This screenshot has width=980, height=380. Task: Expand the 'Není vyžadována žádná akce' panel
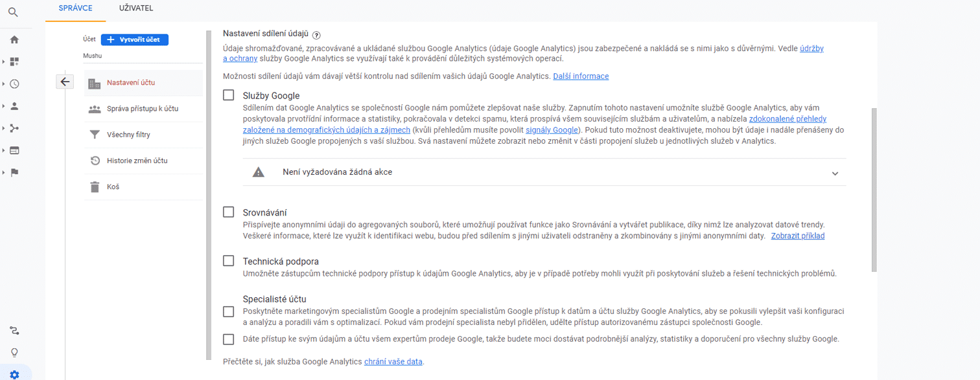(x=544, y=172)
